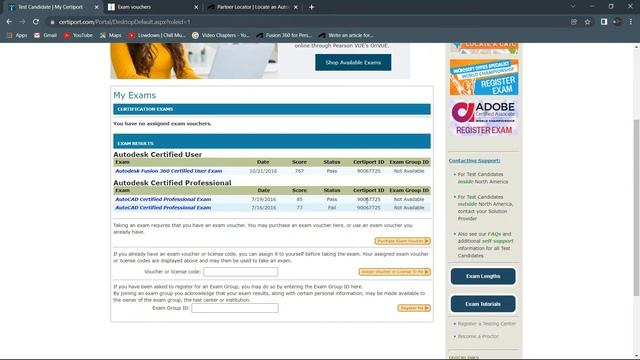Screen dimensions: 640x360
Task: Click the Fail status cell
Action: coord(332,207)
